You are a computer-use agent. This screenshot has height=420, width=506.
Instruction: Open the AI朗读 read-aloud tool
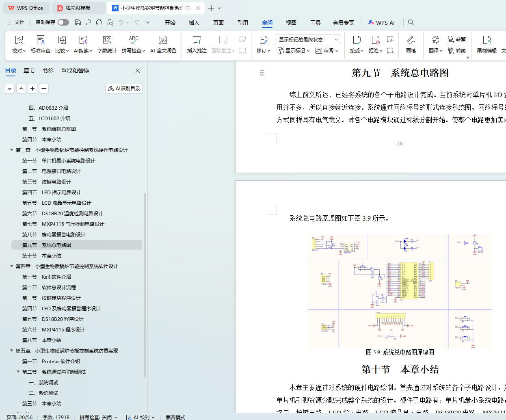click(x=83, y=44)
